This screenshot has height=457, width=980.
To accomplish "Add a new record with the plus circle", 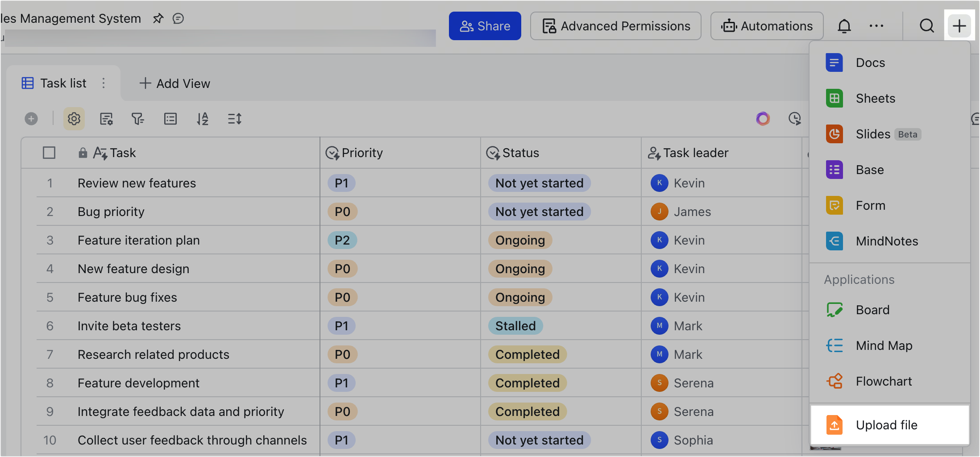I will 31,119.
